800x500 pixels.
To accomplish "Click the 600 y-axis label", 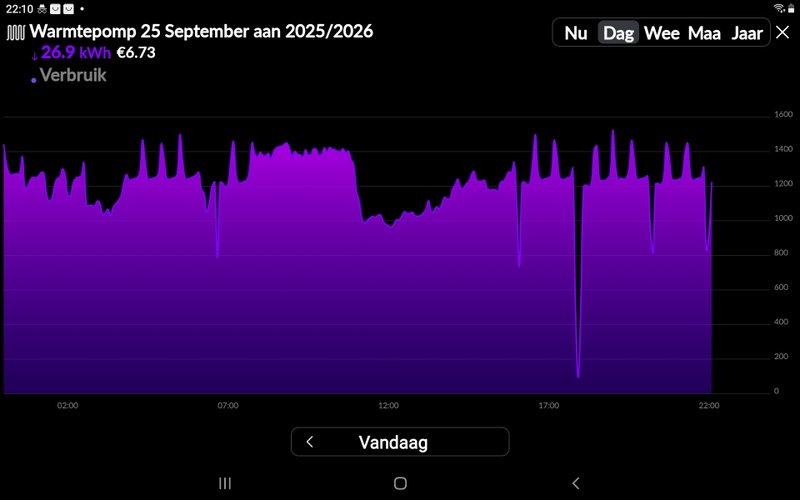I will (x=781, y=288).
